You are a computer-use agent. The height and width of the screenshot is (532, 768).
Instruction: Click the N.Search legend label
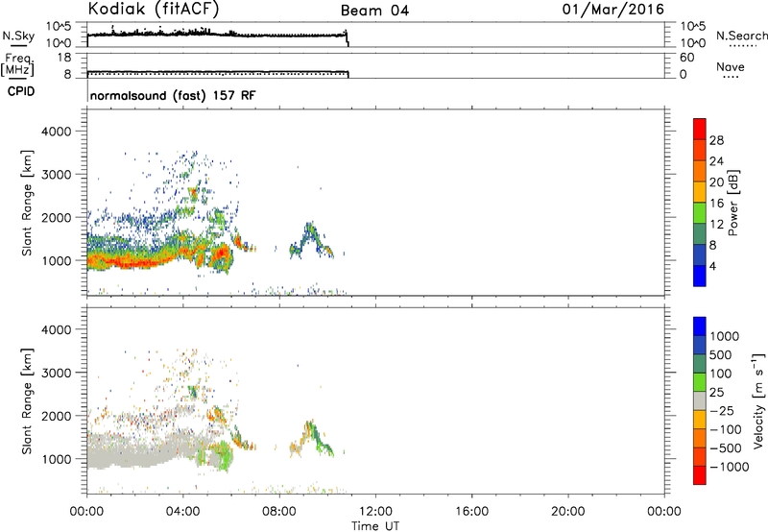pyautogui.click(x=742, y=36)
